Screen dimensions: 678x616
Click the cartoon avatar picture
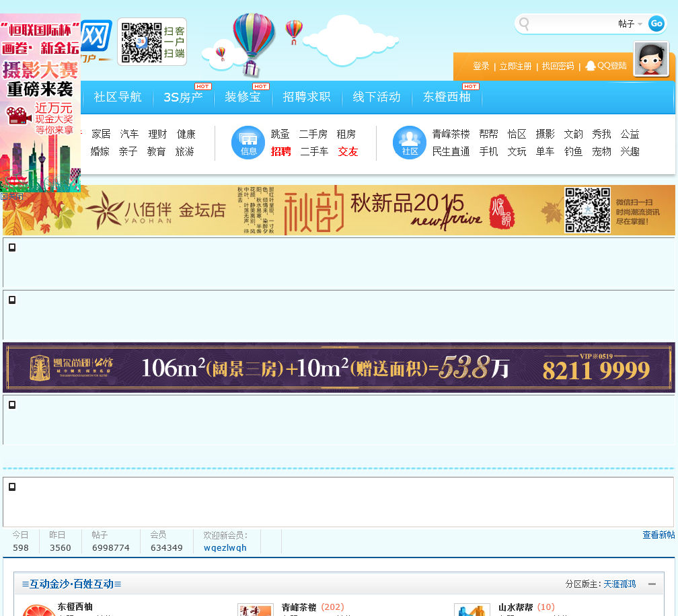pyautogui.click(x=652, y=59)
